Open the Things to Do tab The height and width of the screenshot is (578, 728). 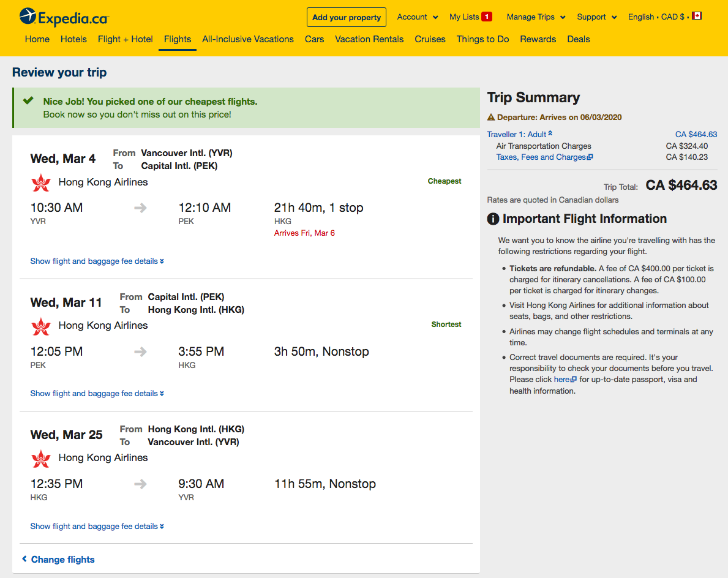482,39
